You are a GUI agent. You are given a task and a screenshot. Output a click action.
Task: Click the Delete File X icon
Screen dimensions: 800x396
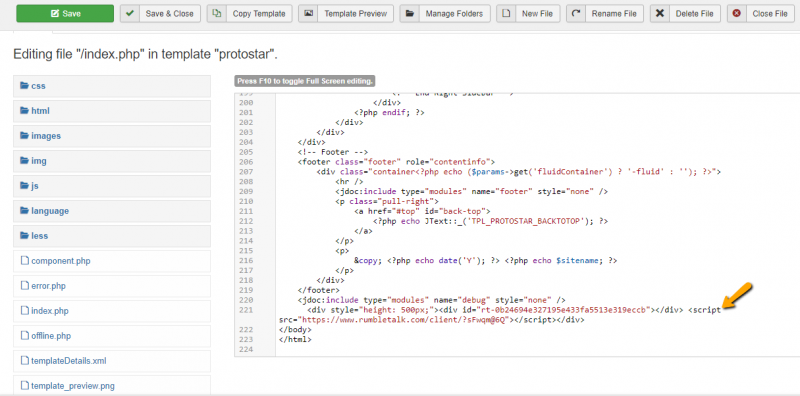pos(660,14)
